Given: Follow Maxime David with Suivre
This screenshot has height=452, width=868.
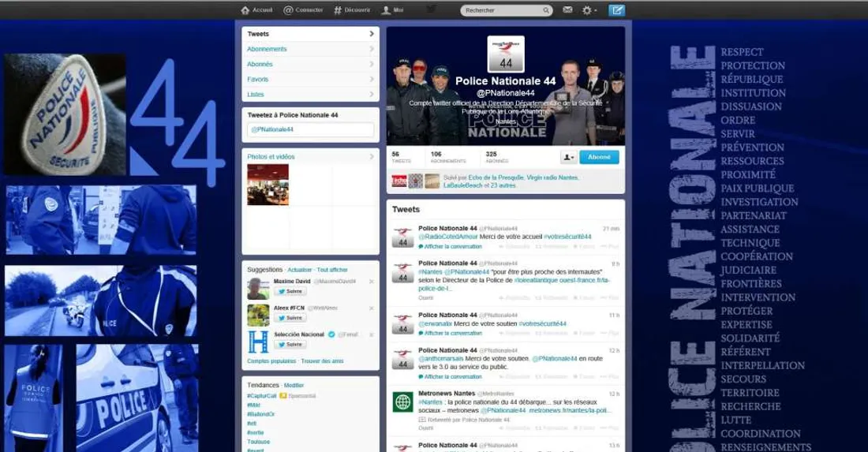Looking at the screenshot, I should (x=290, y=291).
